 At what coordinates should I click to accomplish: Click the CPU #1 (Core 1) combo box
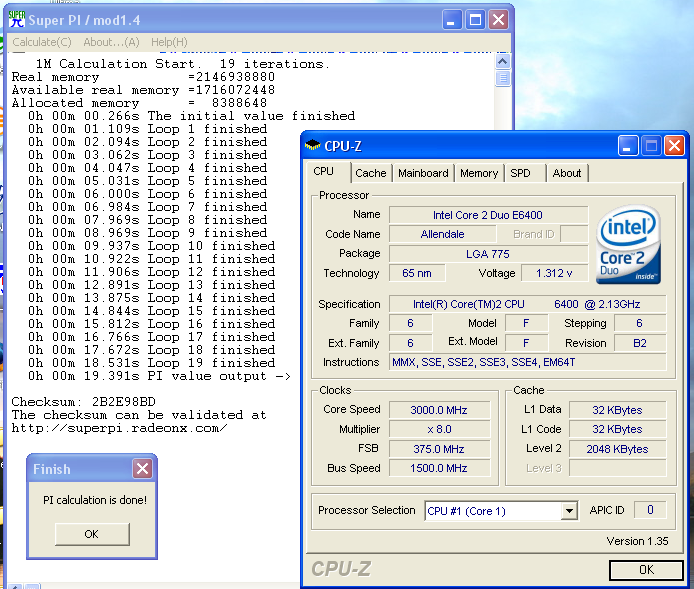pos(501,511)
